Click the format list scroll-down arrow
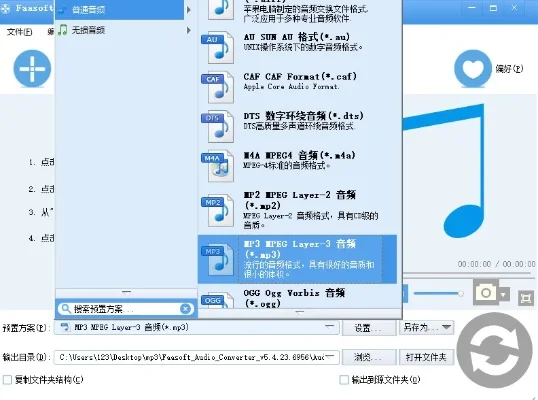The height and width of the screenshot is (400, 538). click(300, 313)
